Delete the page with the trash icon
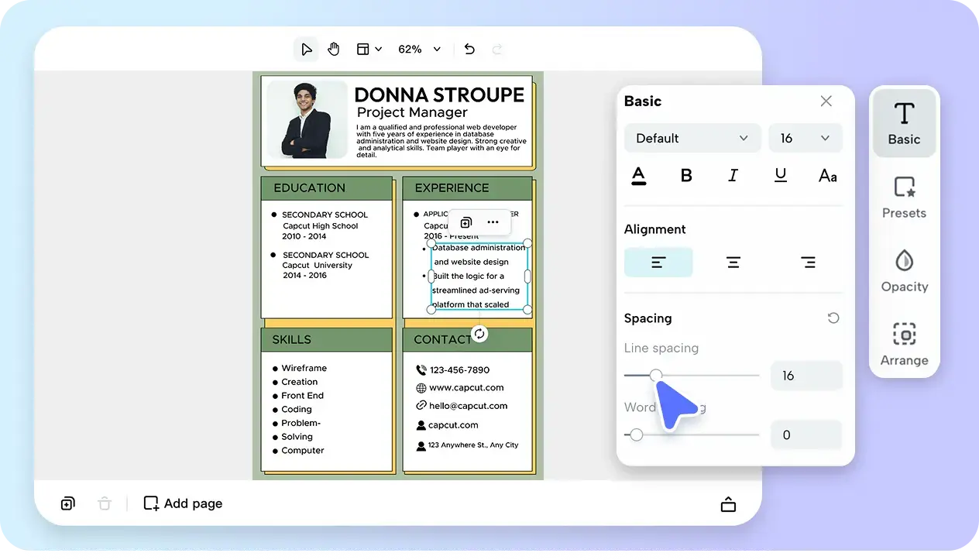 pyautogui.click(x=105, y=504)
